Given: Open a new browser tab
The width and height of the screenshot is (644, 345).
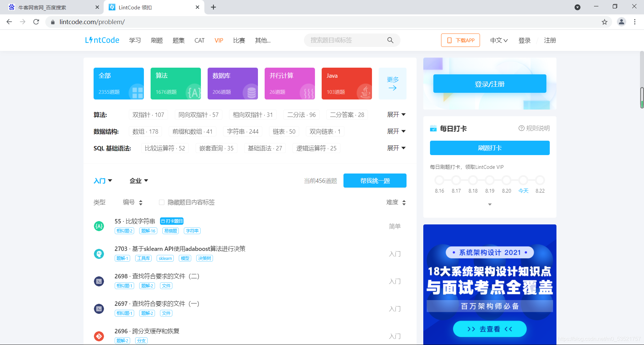Looking at the screenshot, I should 213,7.
